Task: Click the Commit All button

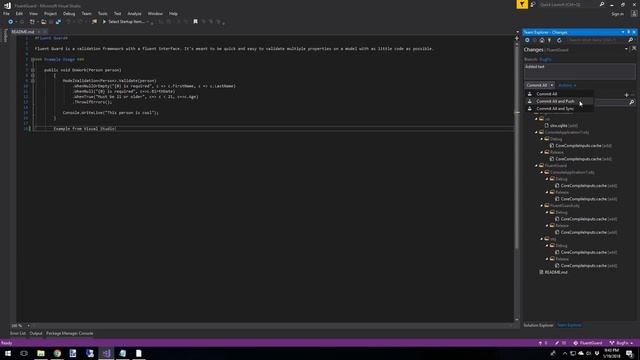Action: click(x=537, y=85)
